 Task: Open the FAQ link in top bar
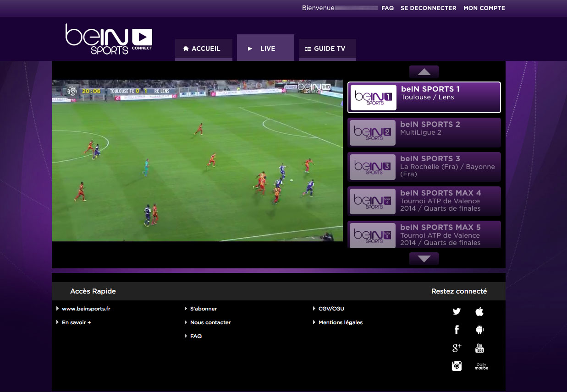(387, 8)
